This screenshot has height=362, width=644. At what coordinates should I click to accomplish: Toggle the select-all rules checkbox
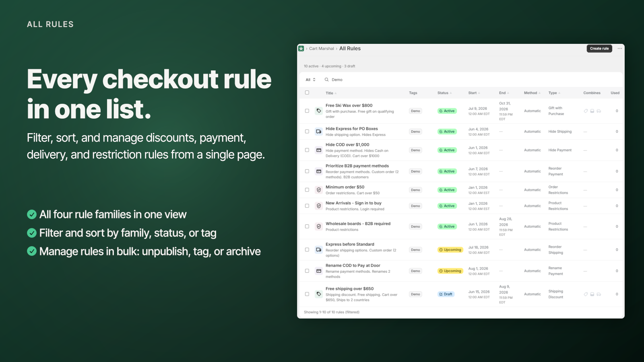[x=307, y=93]
